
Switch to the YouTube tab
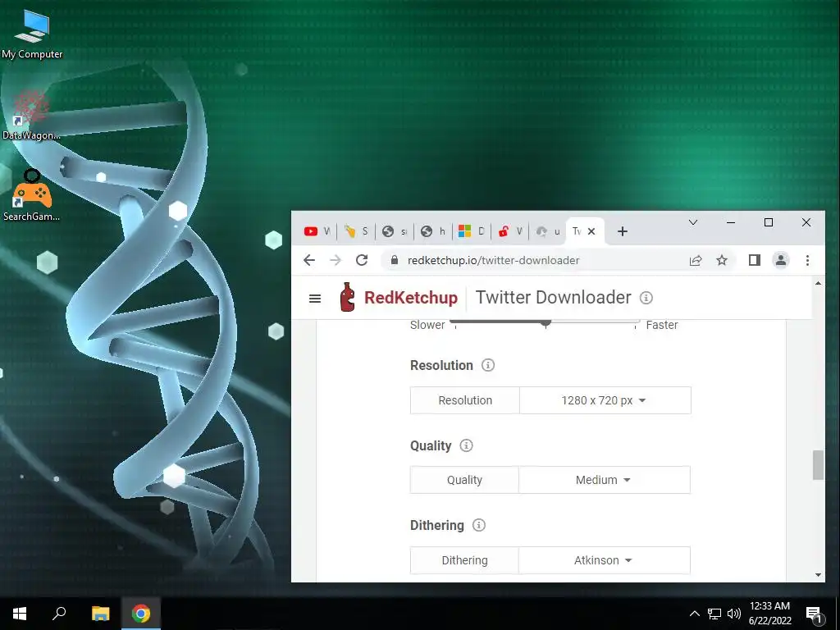[317, 231]
